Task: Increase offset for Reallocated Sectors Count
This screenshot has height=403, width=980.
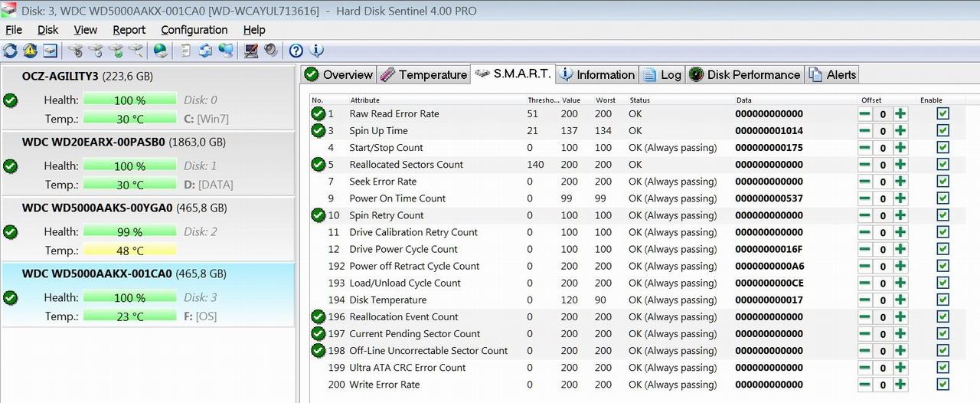Action: tap(900, 164)
